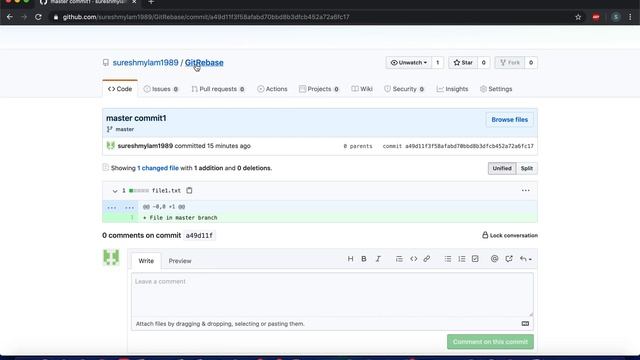640x360 pixels.
Task: Open the Pull requests tab
Action: 218,89
